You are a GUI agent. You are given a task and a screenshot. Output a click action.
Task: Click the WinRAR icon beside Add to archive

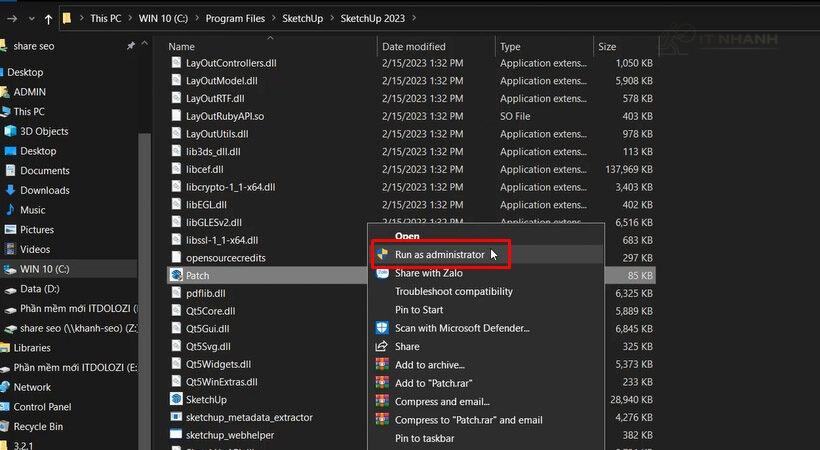(381, 365)
